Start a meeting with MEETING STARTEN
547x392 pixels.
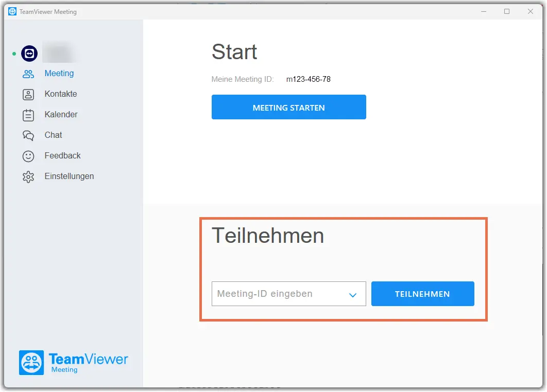coord(288,107)
